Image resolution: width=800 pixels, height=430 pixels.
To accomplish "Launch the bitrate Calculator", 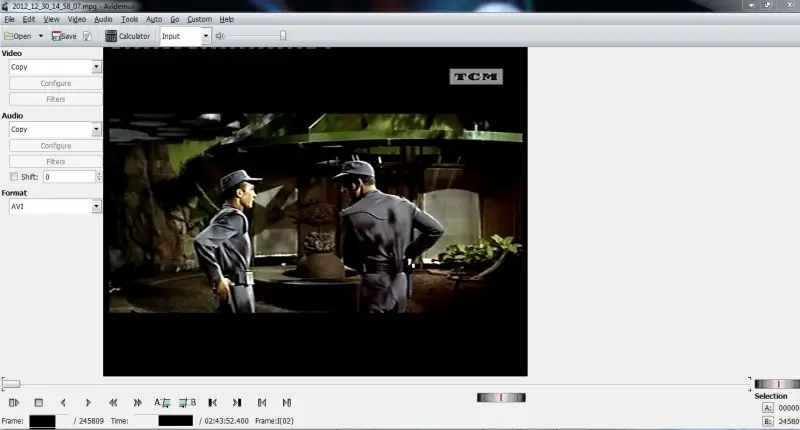I will pyautogui.click(x=128, y=36).
